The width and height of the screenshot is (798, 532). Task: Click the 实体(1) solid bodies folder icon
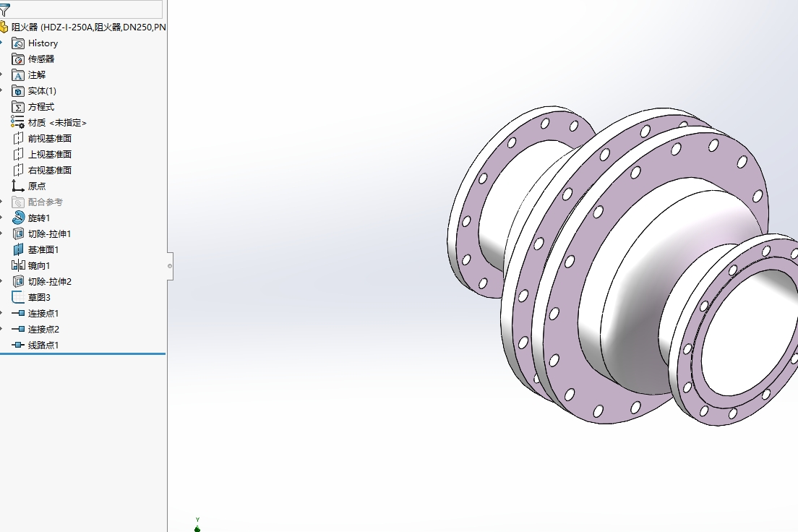coord(18,90)
